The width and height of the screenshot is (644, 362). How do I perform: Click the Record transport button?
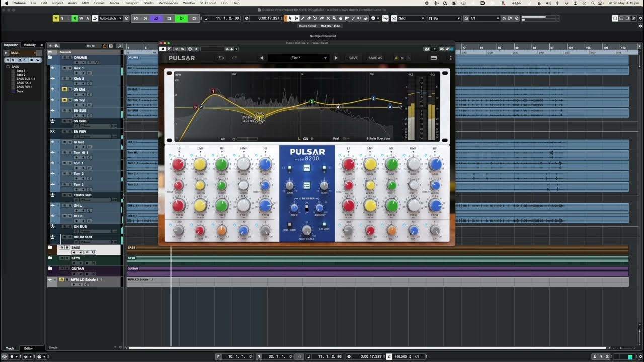[x=194, y=18]
